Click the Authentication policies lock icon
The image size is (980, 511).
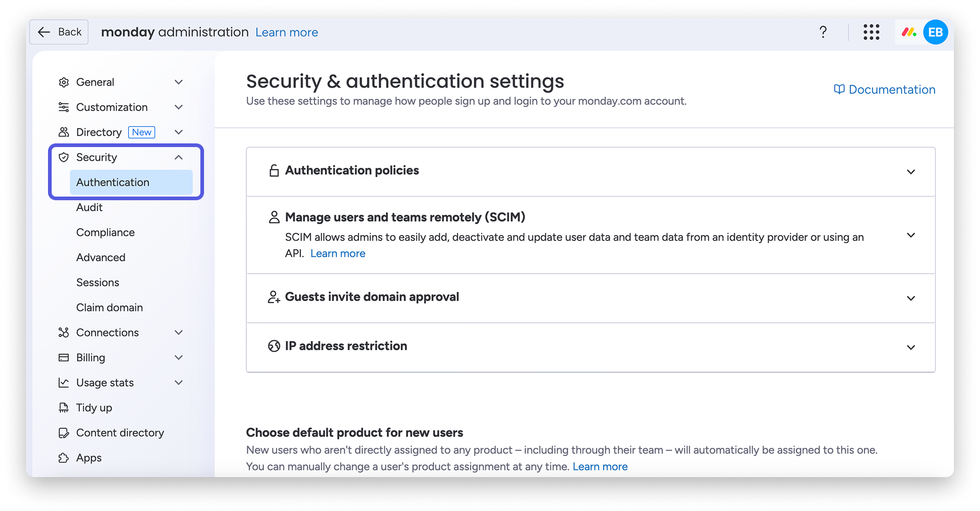[x=274, y=171]
